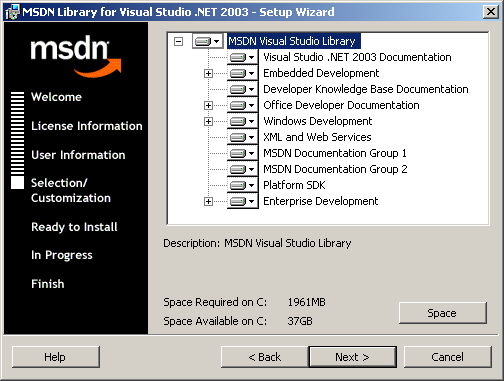Screen dimensions: 504x381
Task: Click the 37GB space available value
Action: (300, 321)
